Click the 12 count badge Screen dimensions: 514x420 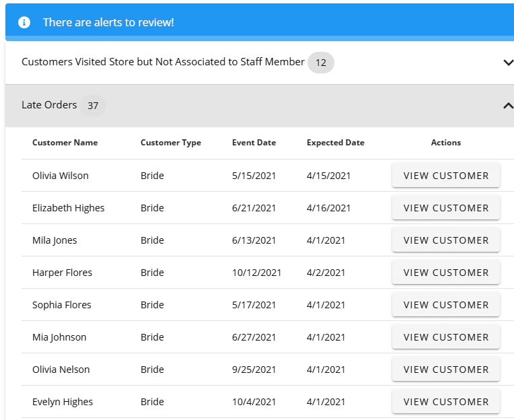321,63
